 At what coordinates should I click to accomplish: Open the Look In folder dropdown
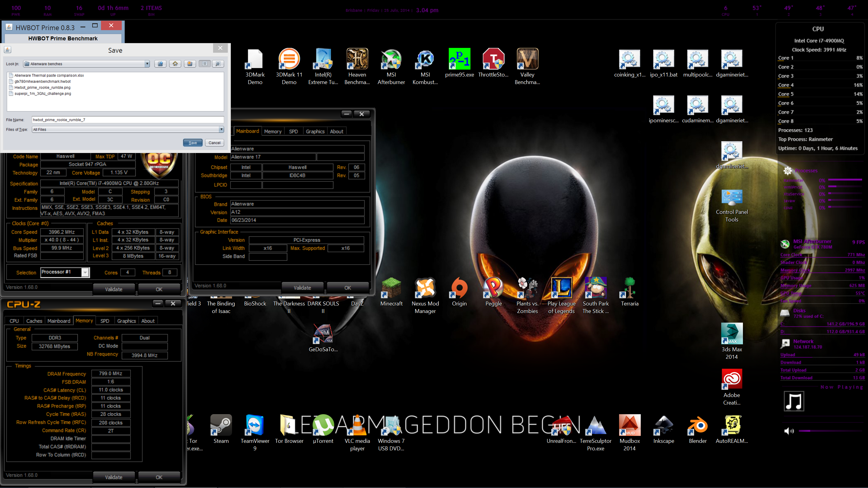147,64
